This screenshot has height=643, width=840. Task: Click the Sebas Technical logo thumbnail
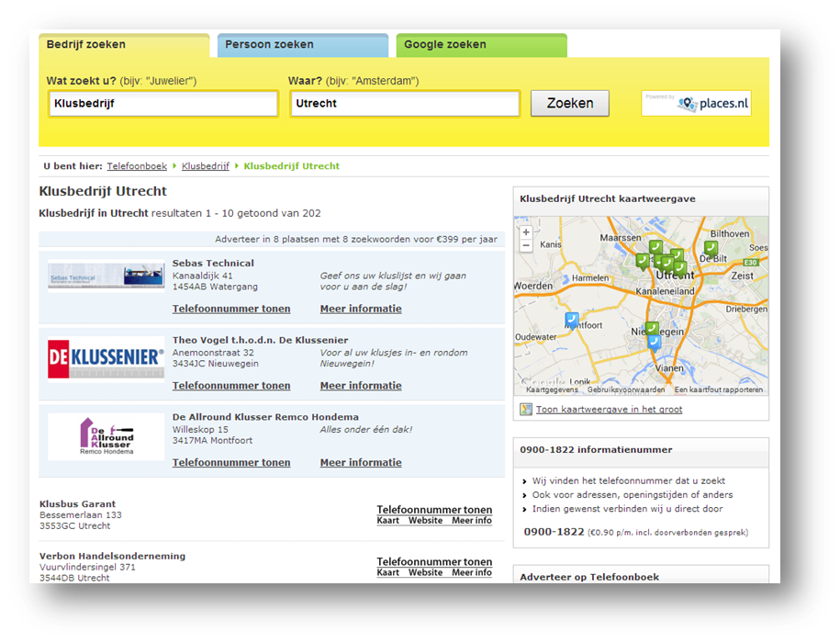(106, 276)
